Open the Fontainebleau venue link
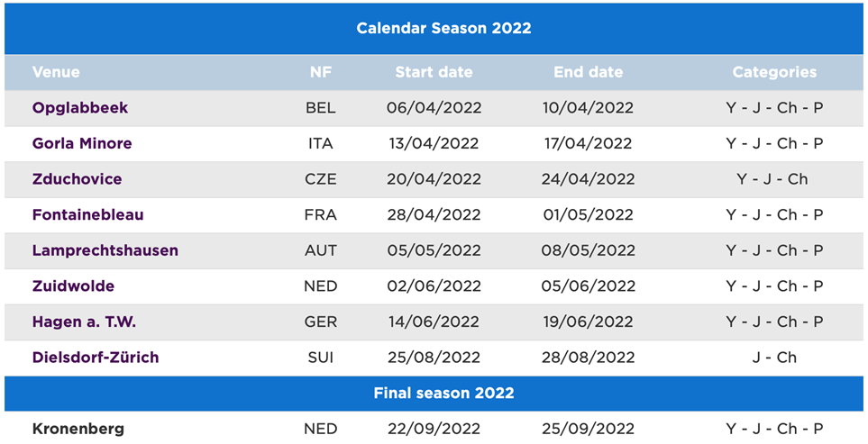This screenshot has width=868, height=444. pyautogui.click(x=87, y=215)
